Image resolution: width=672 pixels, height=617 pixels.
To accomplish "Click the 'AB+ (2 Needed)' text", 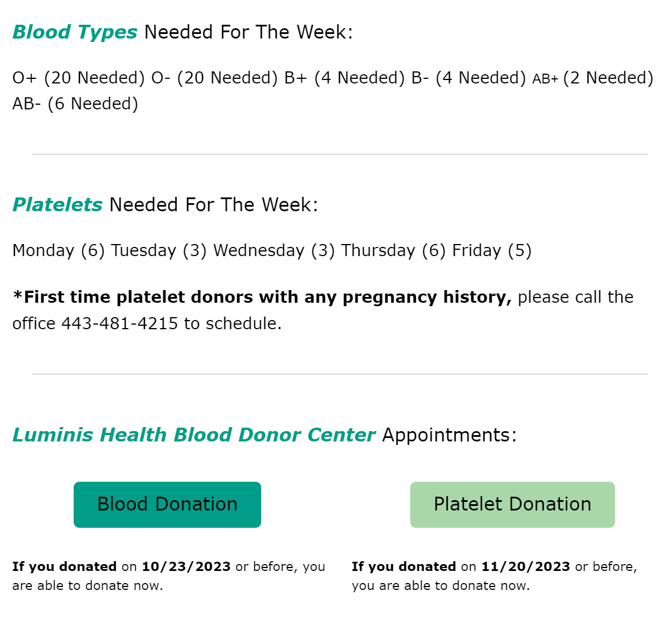I will [x=593, y=78].
